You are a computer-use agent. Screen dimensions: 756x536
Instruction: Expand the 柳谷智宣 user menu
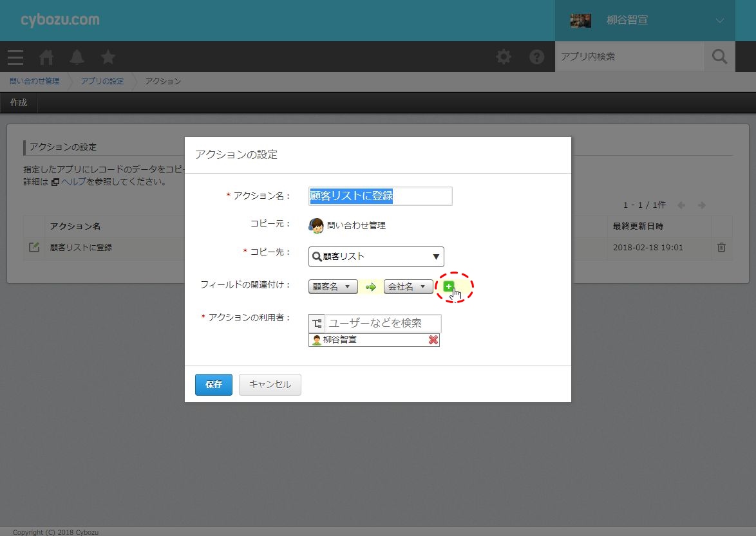click(x=719, y=21)
